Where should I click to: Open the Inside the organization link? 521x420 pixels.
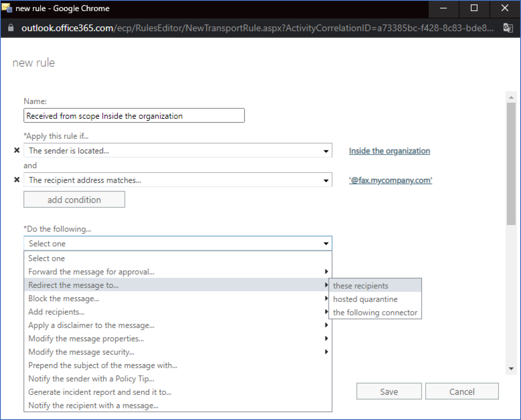point(389,151)
